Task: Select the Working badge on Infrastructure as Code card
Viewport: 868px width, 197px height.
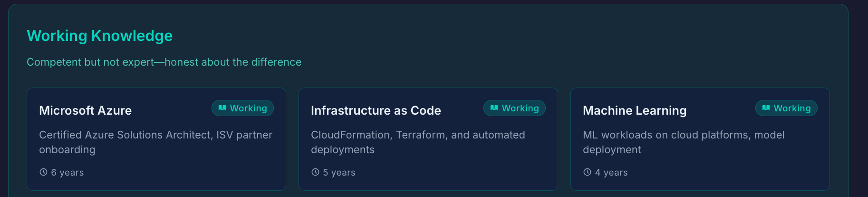Action: point(514,108)
